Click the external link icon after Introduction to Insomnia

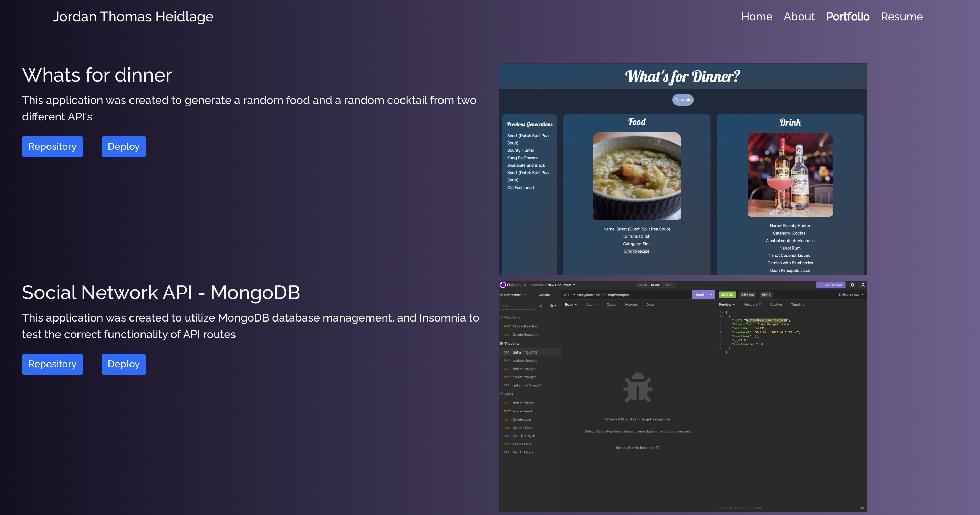coord(658,448)
